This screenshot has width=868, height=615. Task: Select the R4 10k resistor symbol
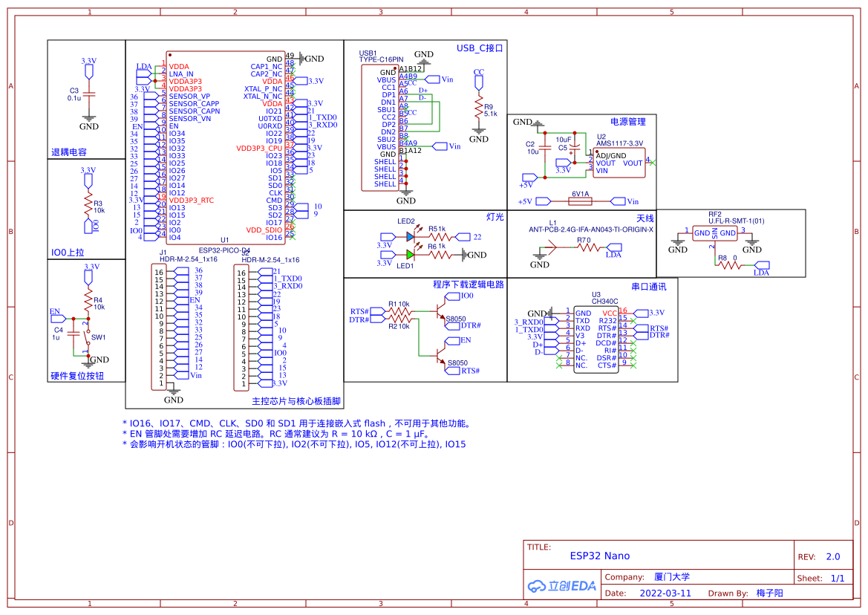pyautogui.click(x=88, y=301)
